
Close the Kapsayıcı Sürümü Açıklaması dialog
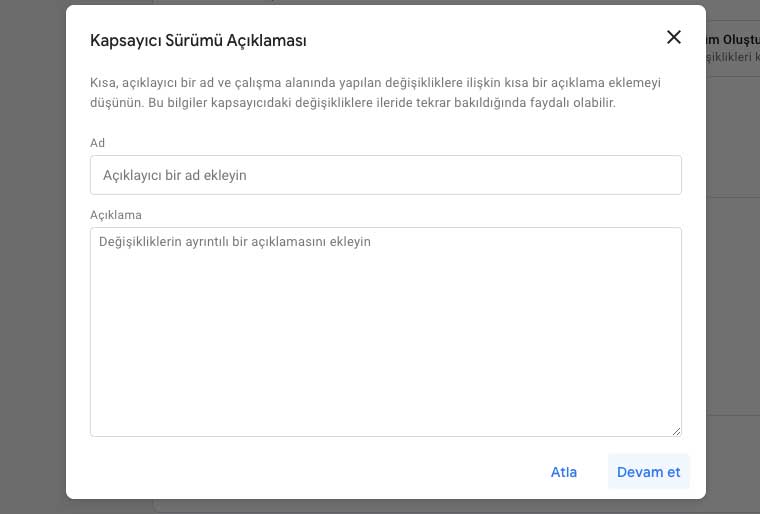pos(674,37)
